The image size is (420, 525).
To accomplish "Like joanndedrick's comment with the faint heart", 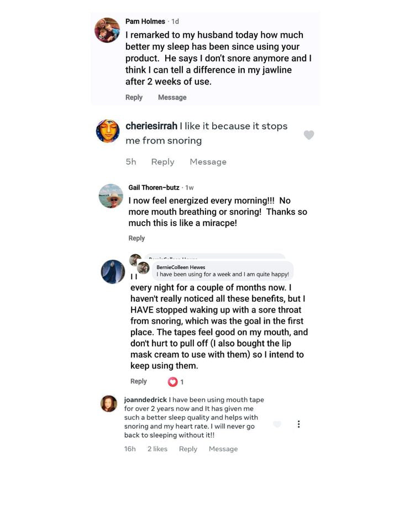I will [277, 424].
